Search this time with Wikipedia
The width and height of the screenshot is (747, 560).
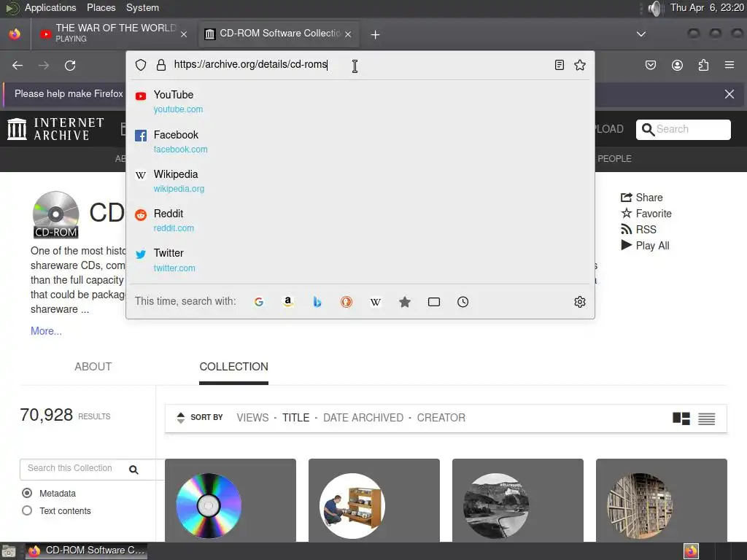tap(376, 302)
